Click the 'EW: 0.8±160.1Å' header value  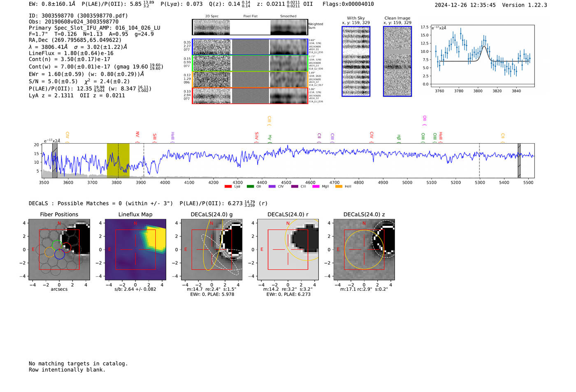(x=52, y=4)
